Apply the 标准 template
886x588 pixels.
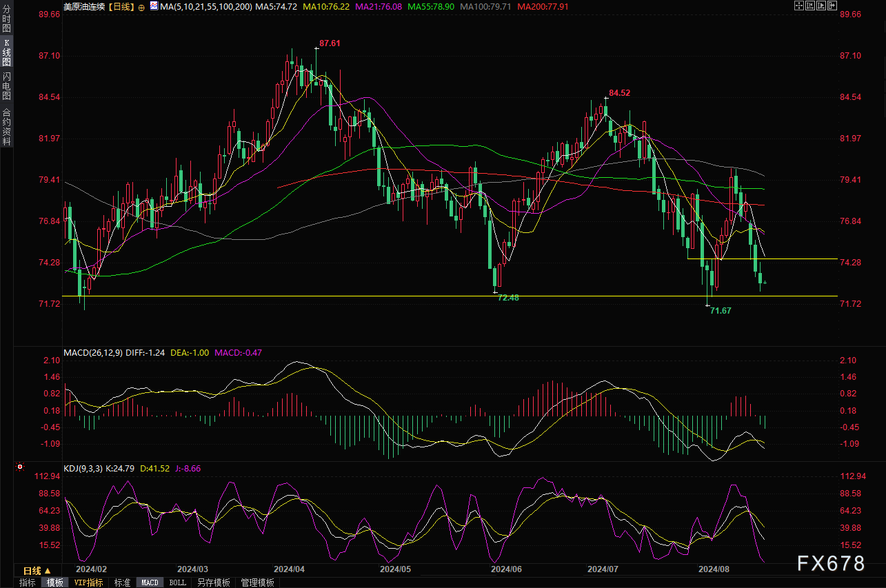(122, 582)
